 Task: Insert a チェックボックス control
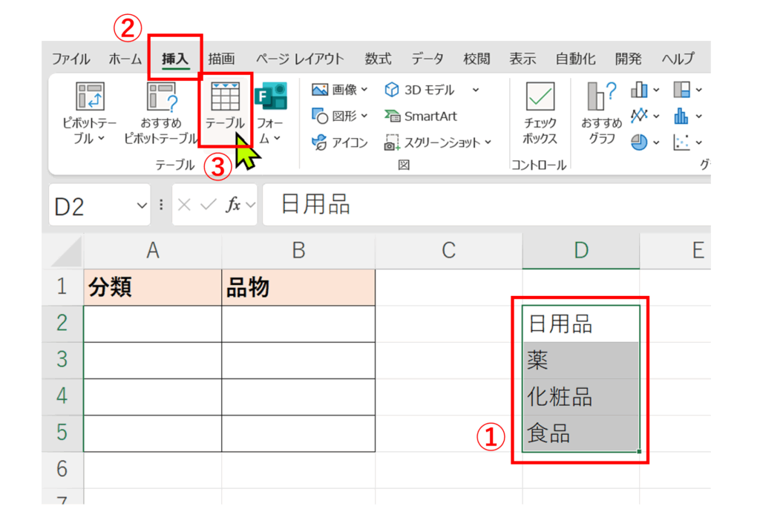540,111
